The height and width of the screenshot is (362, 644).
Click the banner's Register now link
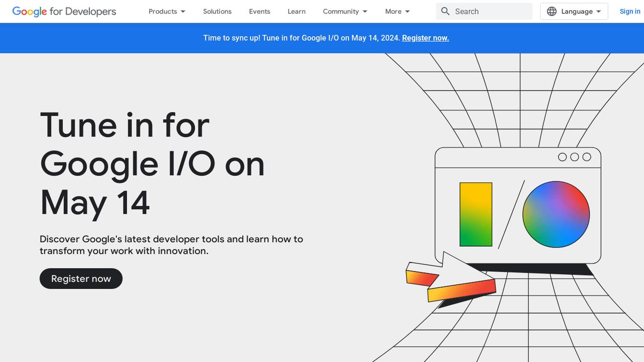tap(425, 38)
